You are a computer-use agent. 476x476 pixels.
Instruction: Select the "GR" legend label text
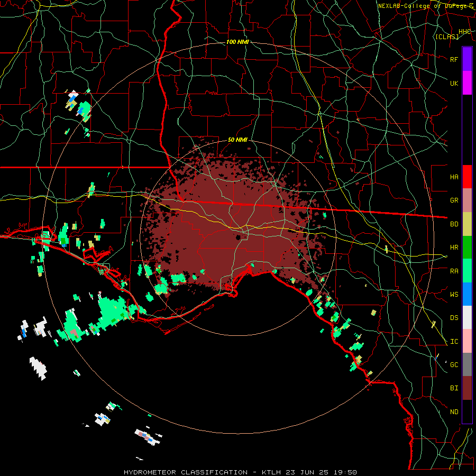tap(454, 200)
